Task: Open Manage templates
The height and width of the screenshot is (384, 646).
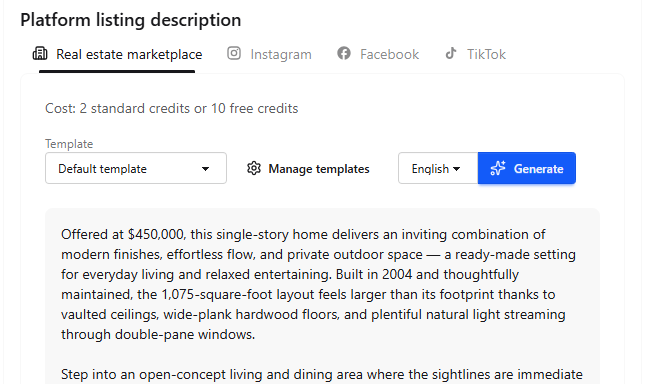Action: [308, 169]
